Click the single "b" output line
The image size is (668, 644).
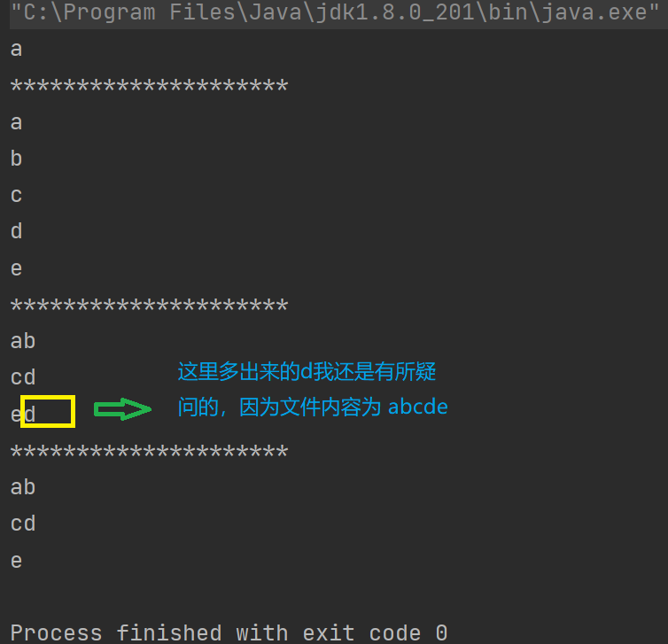(16, 159)
